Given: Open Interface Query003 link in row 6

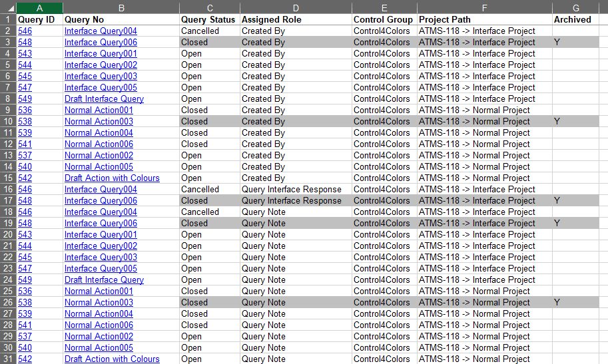Looking at the screenshot, I should click(x=101, y=76).
